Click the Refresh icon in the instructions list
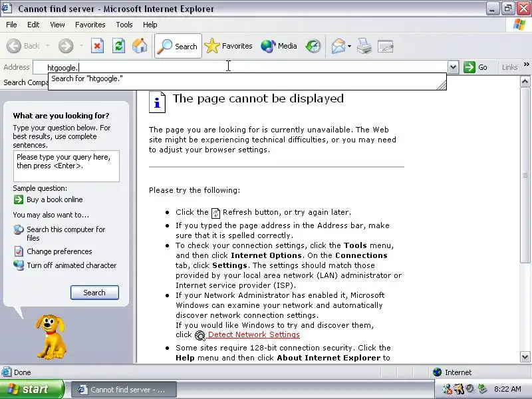This screenshot has height=399, width=532. [x=215, y=213]
